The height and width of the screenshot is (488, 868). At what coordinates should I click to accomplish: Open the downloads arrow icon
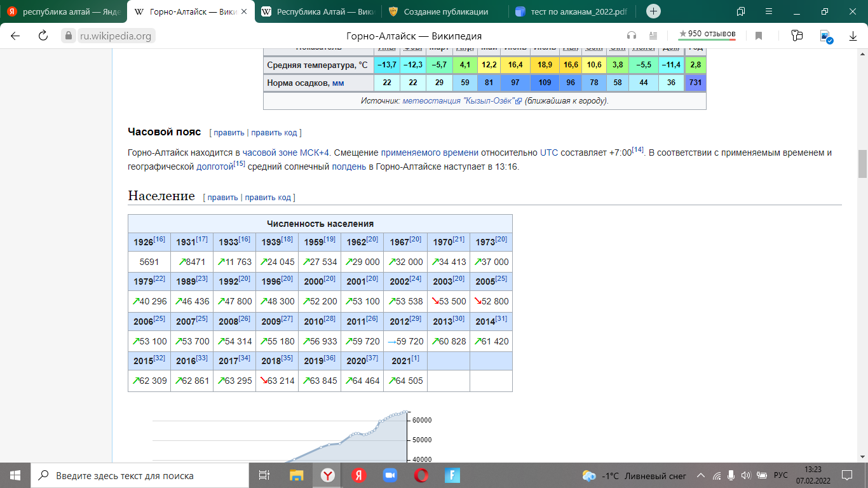click(853, 36)
